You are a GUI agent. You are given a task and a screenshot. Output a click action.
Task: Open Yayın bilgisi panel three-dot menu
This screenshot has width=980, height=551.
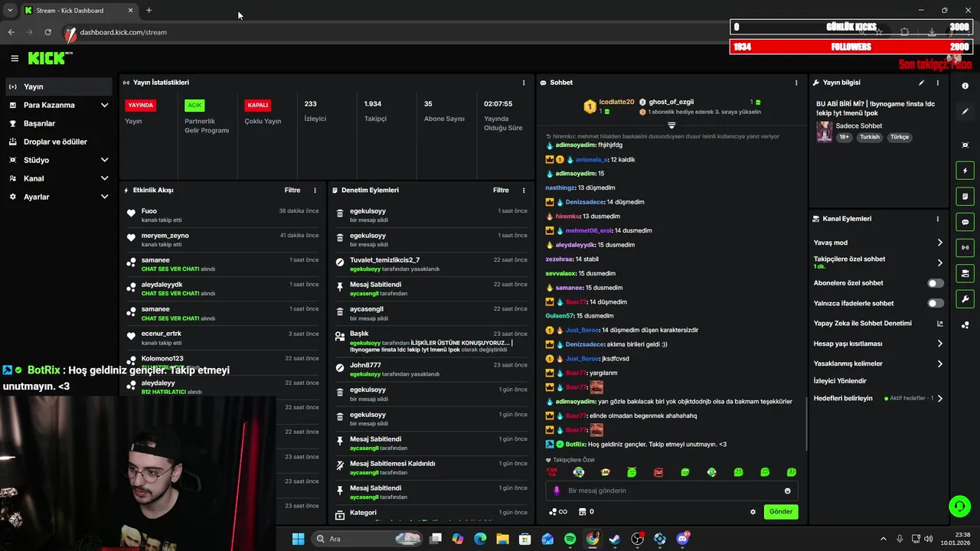coord(937,83)
